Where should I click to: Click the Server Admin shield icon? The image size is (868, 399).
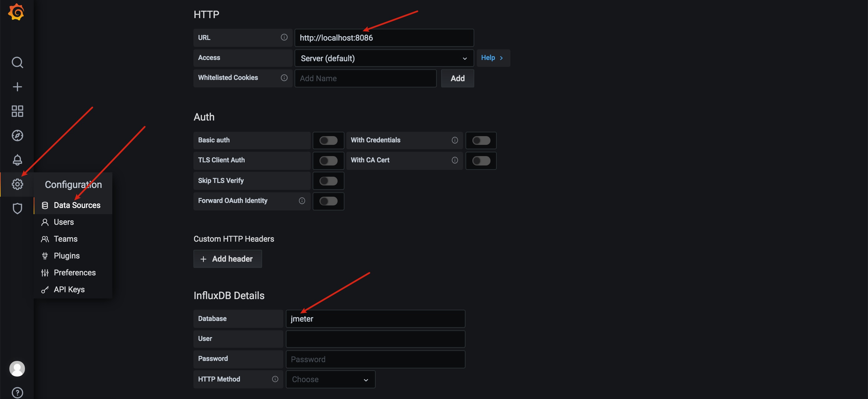coord(17,209)
